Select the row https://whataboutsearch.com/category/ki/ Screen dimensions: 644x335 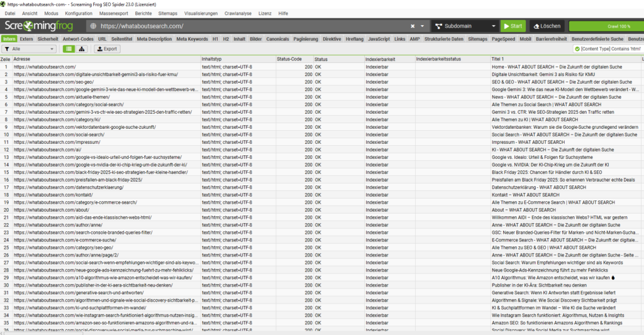point(322,119)
